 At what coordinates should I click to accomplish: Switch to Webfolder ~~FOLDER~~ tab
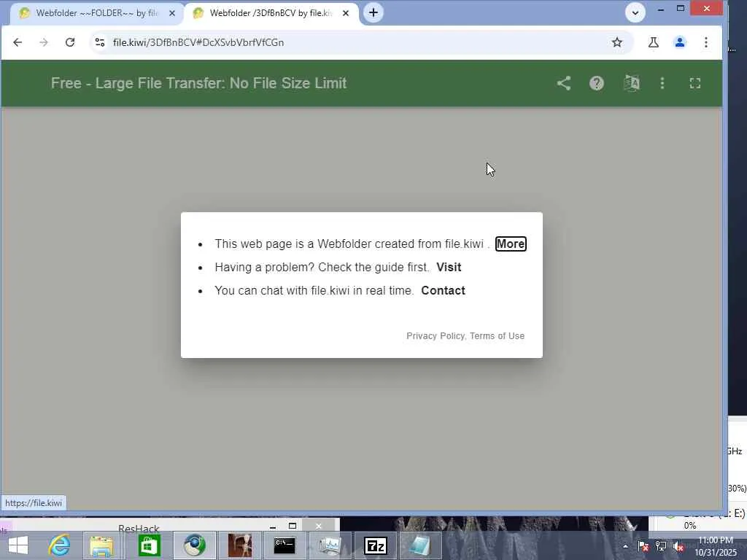pyautogui.click(x=97, y=13)
